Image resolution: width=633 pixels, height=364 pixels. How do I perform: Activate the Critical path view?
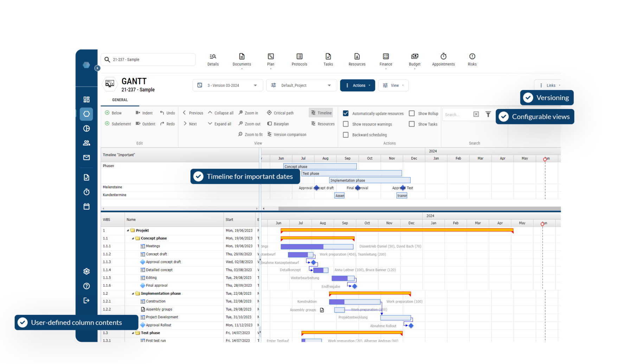click(280, 113)
